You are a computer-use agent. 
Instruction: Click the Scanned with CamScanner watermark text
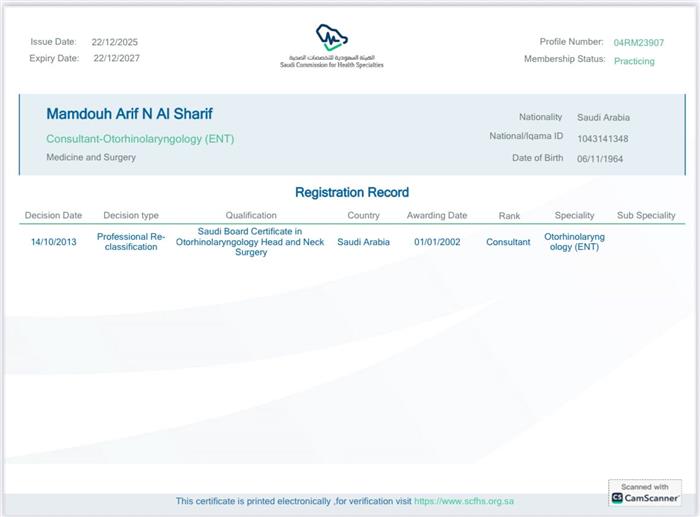pyautogui.click(x=650, y=492)
